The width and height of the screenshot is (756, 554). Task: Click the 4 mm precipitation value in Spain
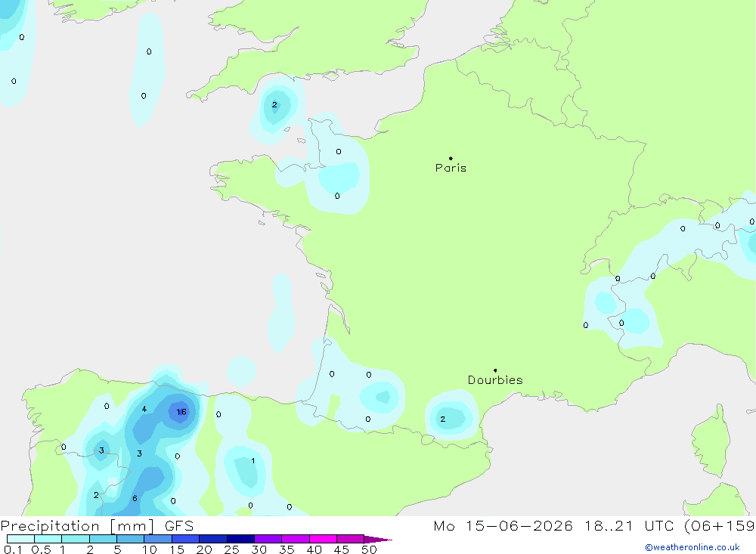(x=144, y=409)
